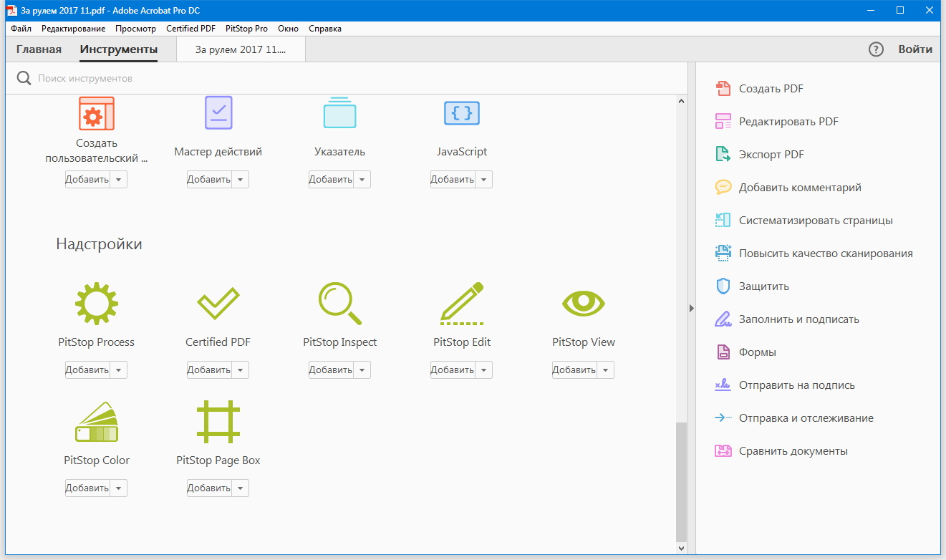Open the PitStop Pro menu

(246, 29)
